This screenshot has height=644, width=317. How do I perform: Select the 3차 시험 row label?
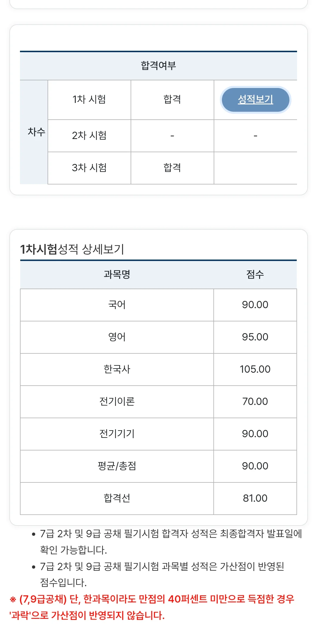pos(89,168)
